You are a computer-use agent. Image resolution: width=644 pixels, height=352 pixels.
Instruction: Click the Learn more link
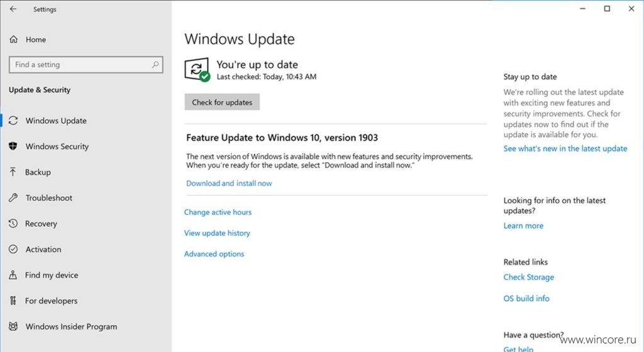523,226
